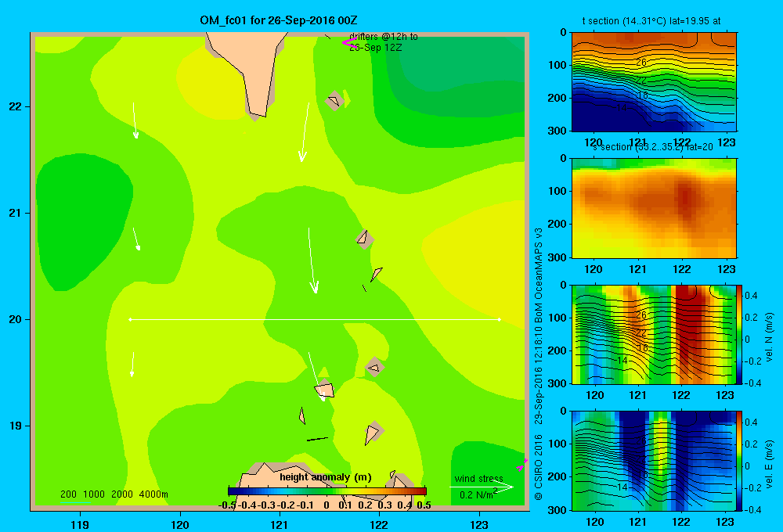Click the magenta drifter marker on the map's right edge

tap(522, 465)
